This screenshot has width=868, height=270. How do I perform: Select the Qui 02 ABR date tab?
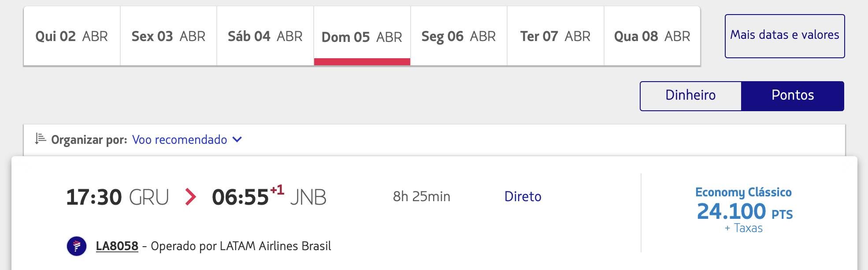point(72,36)
